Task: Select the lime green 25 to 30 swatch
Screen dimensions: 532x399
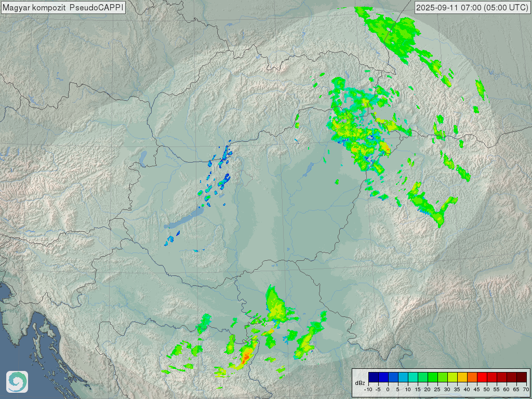Action: [x=443, y=377]
